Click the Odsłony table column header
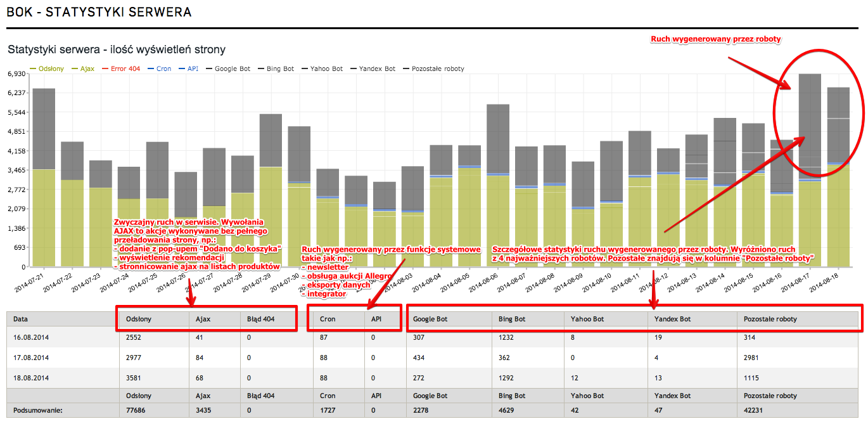 point(138,319)
